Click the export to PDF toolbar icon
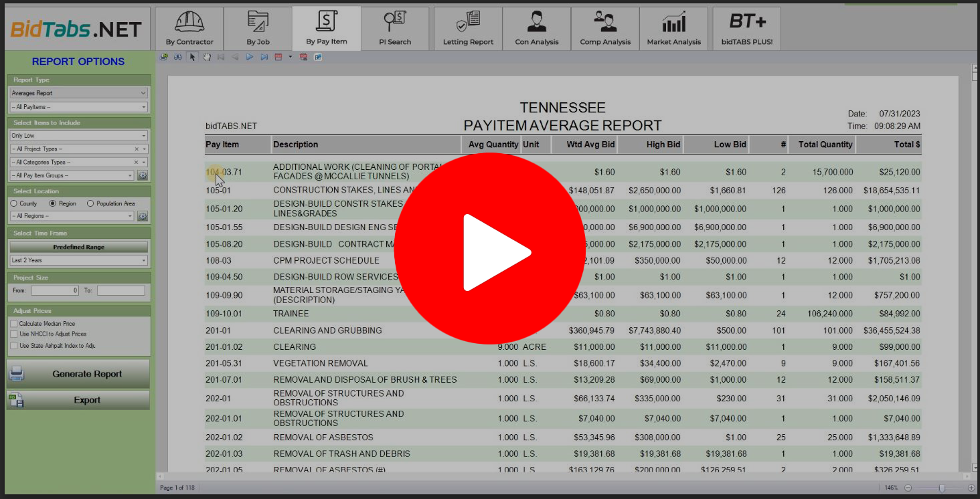Viewport: 980px width, 499px height. pyautogui.click(x=303, y=58)
